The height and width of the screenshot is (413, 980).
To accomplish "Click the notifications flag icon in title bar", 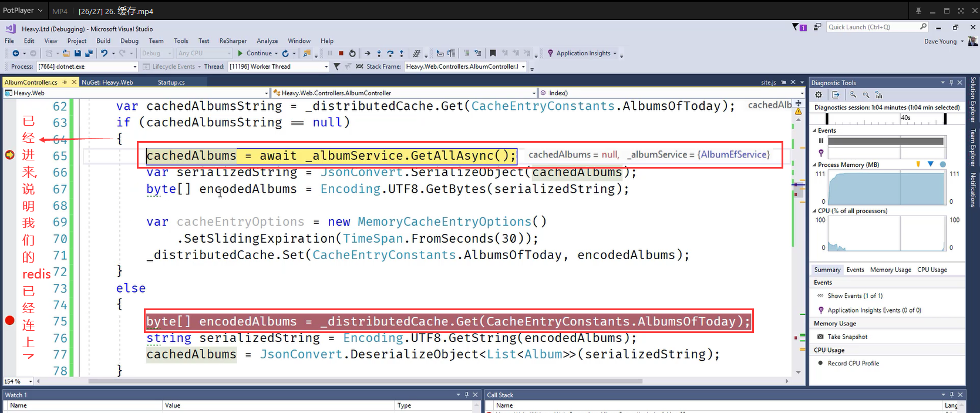I will pyautogui.click(x=799, y=27).
